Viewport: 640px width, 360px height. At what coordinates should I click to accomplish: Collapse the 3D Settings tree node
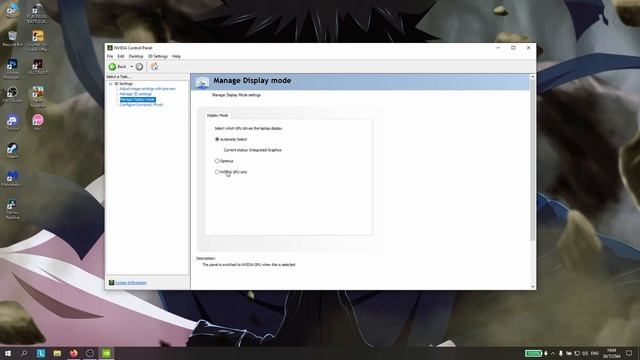pos(110,84)
